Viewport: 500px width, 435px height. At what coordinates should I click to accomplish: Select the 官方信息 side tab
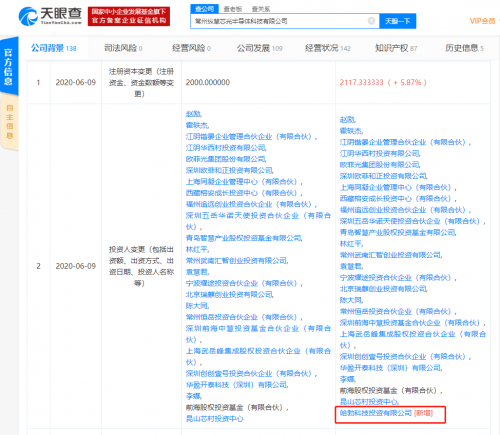click(9, 66)
